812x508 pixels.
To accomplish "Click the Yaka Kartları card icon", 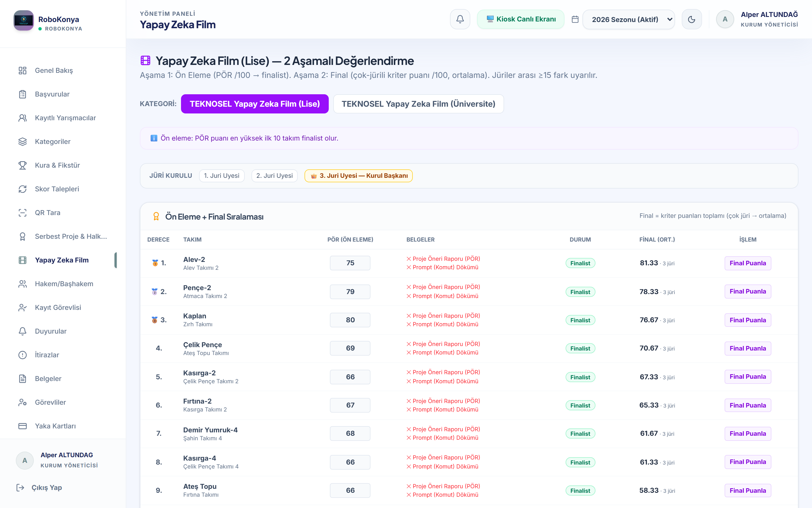I will point(23,426).
